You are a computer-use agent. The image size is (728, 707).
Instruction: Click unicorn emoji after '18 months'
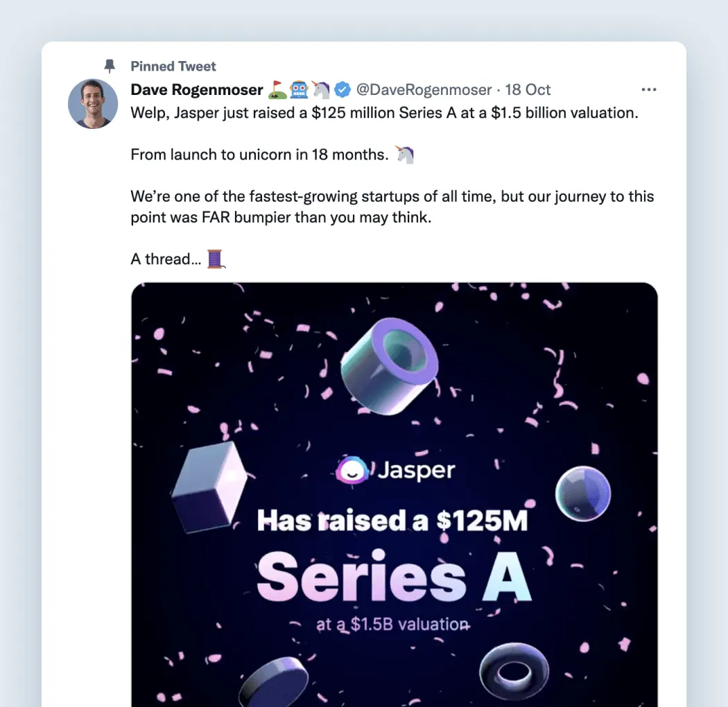(x=405, y=155)
